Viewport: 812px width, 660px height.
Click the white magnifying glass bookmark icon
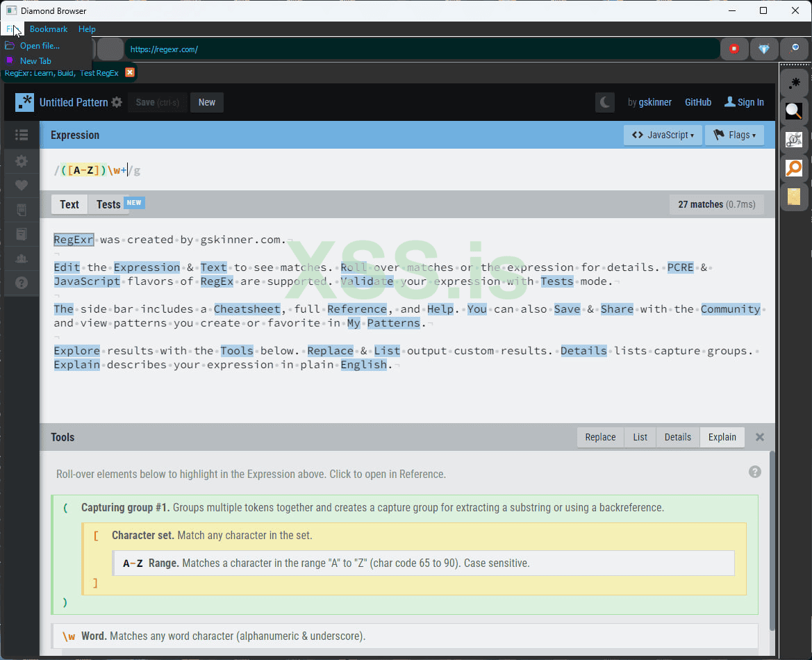click(x=794, y=111)
